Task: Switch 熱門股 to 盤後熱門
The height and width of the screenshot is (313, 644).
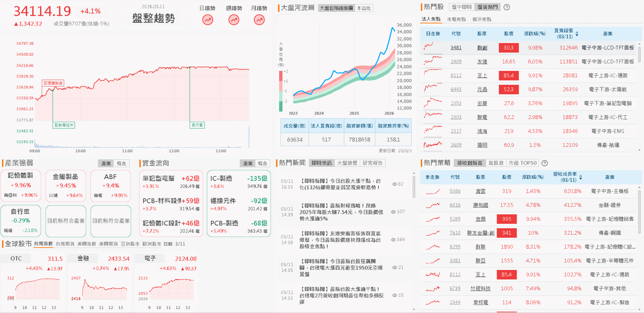Action: [487, 7]
